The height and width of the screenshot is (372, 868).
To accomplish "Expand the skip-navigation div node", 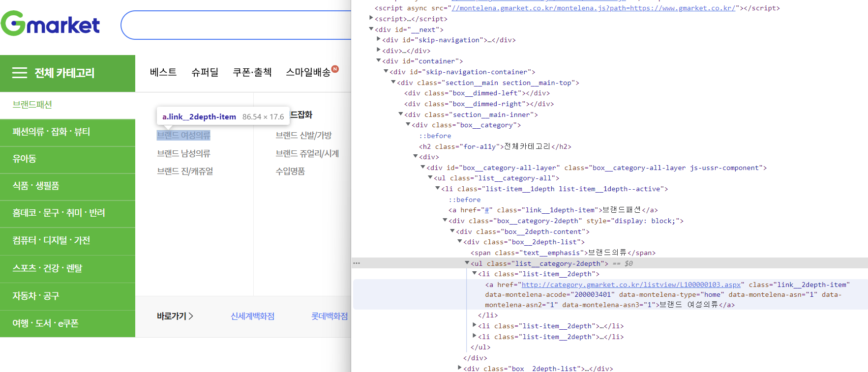I will 379,39.
